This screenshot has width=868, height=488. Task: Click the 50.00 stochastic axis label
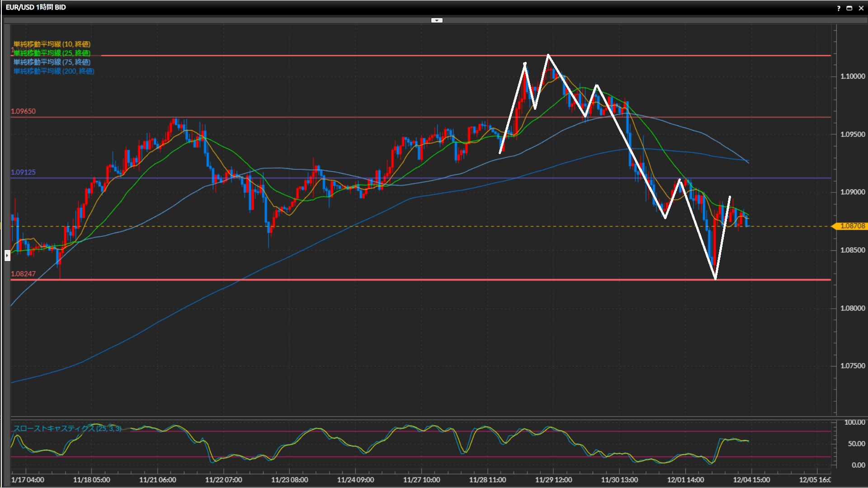(856, 444)
